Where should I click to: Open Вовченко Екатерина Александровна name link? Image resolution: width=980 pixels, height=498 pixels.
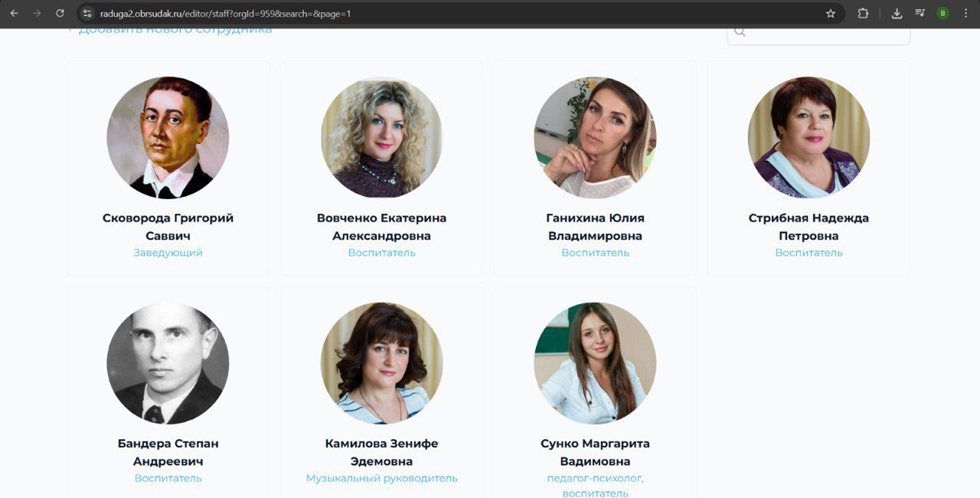[381, 227]
